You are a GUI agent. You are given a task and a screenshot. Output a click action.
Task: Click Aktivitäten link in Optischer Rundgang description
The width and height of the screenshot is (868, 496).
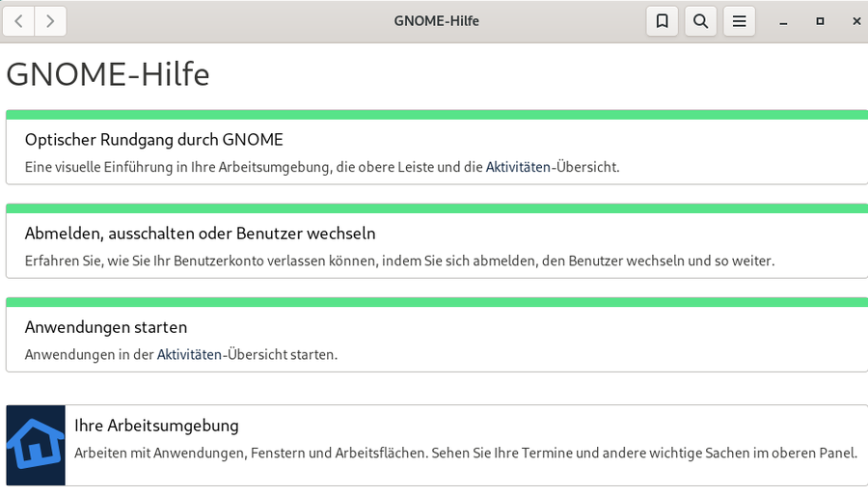pos(518,167)
